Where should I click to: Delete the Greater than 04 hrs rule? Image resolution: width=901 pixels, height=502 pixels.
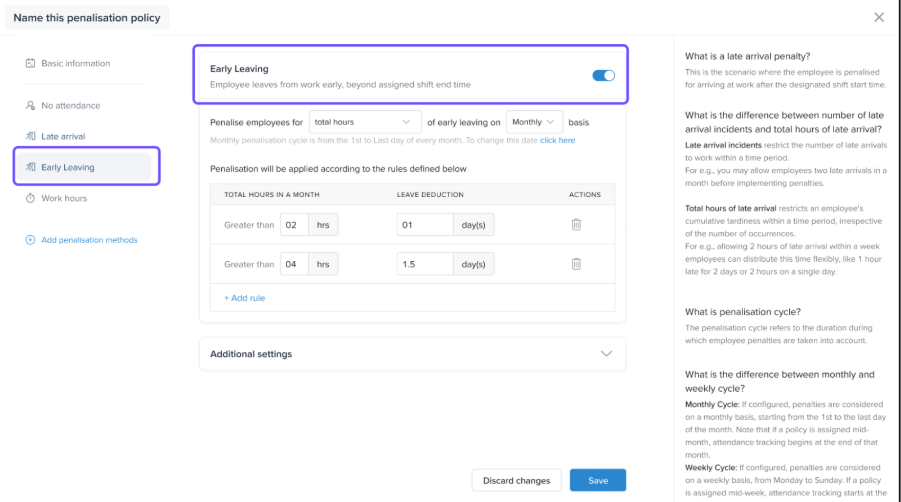pos(576,264)
